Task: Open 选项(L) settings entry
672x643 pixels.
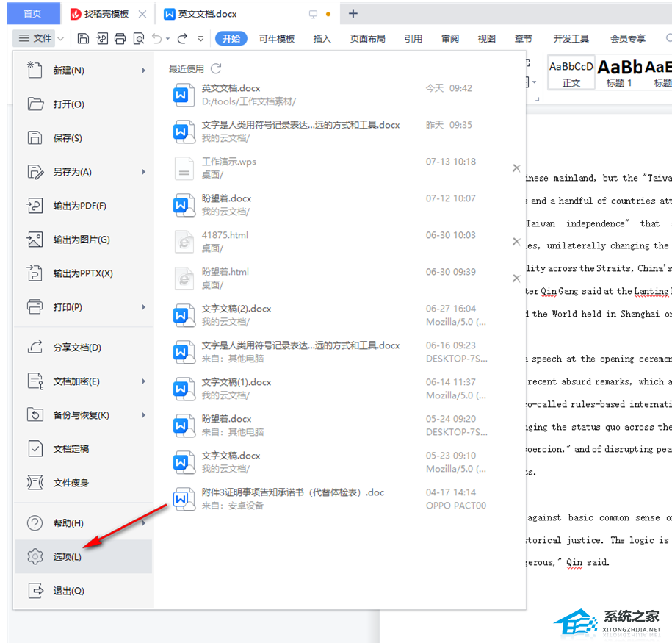Action: coord(84,557)
